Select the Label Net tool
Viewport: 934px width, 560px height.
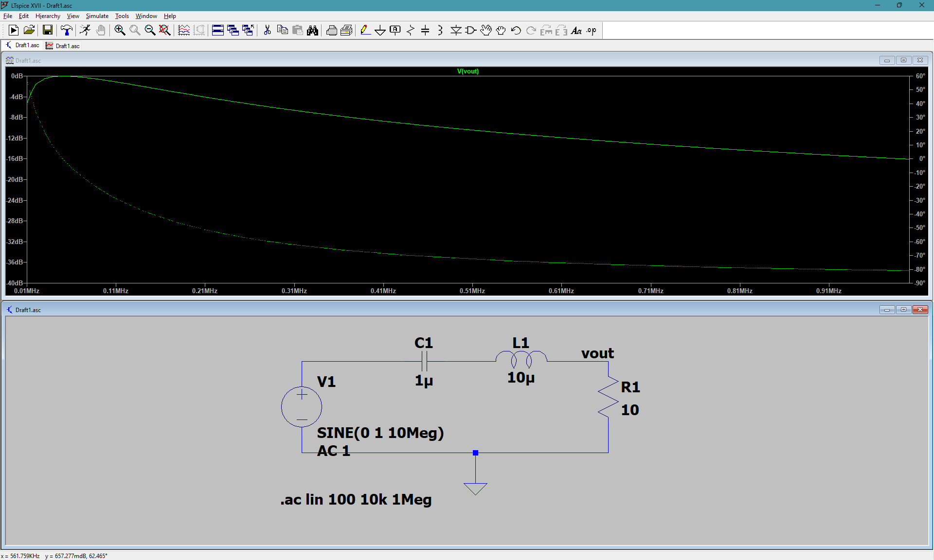click(395, 30)
